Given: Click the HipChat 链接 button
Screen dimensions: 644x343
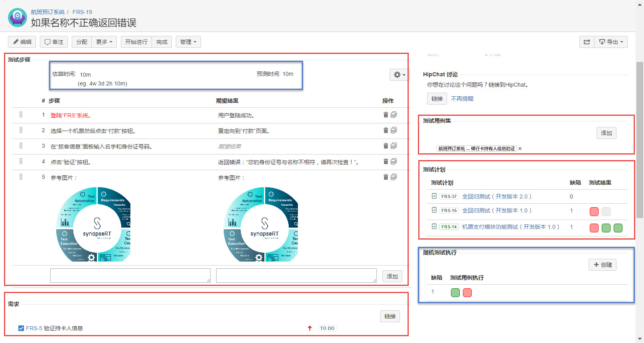Looking at the screenshot, I should [x=437, y=99].
